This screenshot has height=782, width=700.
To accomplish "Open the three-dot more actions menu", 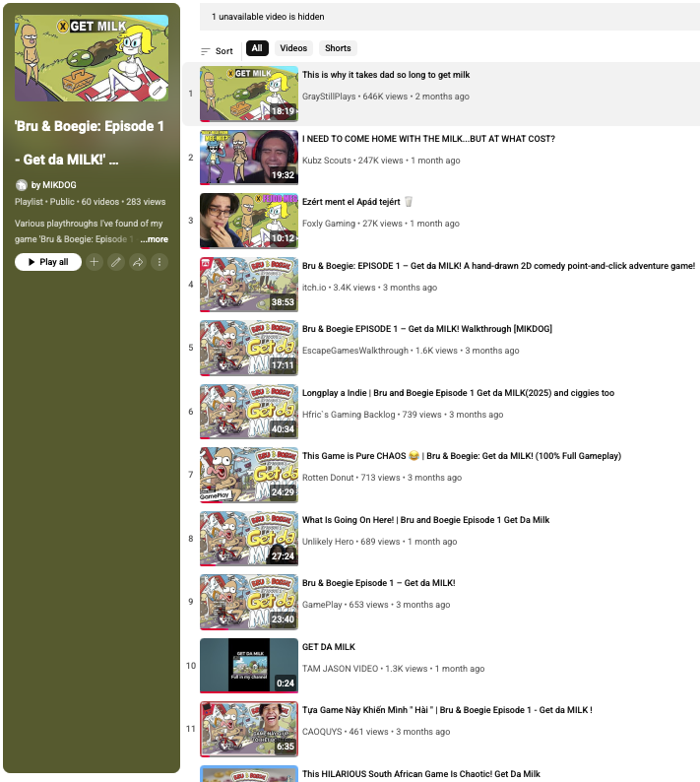I will [159, 262].
